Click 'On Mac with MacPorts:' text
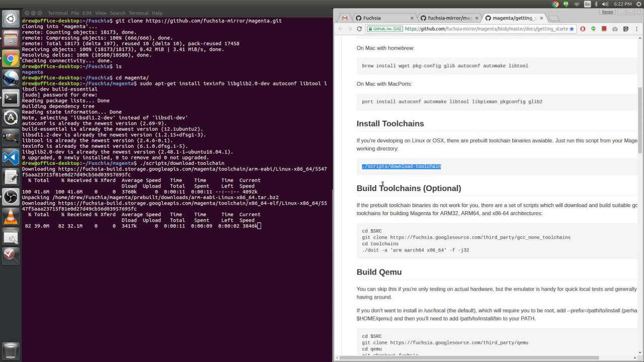The width and height of the screenshot is (644, 362). (384, 84)
